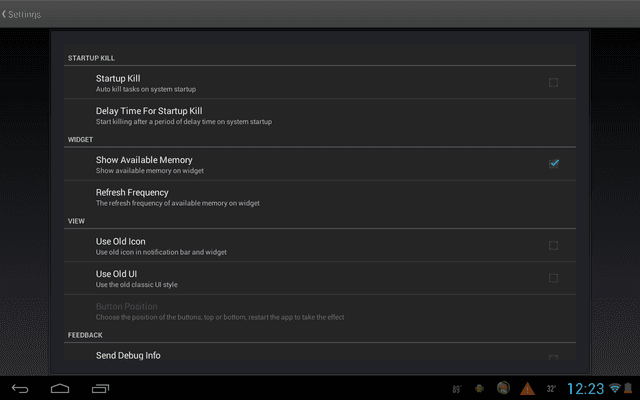640x400 pixels.
Task: Click the FEEDBACK section header
Action: tap(85, 335)
